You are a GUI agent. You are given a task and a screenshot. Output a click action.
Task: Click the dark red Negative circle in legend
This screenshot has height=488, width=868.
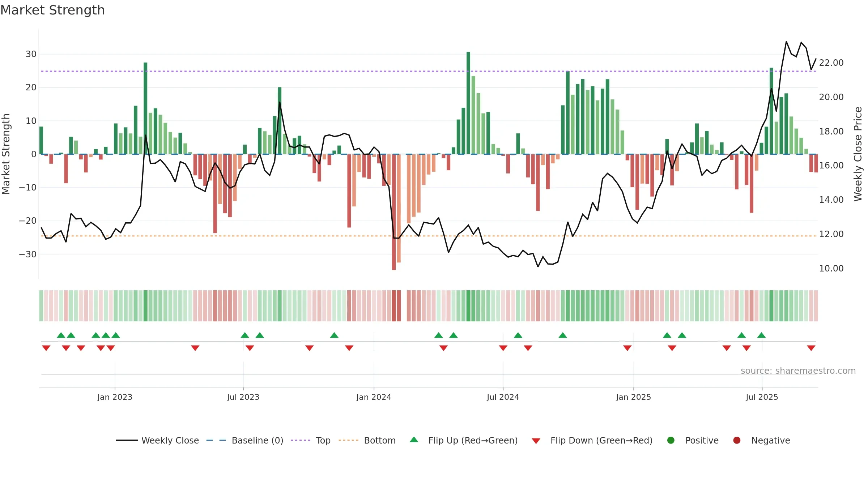(x=737, y=440)
